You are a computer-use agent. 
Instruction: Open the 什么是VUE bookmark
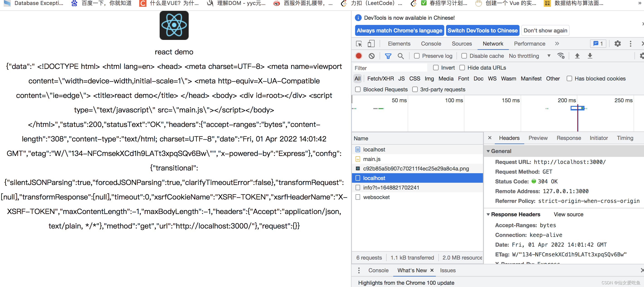pyautogui.click(x=169, y=3)
